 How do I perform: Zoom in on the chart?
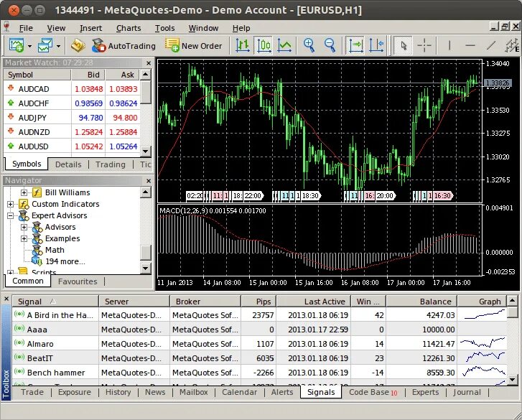click(309, 45)
